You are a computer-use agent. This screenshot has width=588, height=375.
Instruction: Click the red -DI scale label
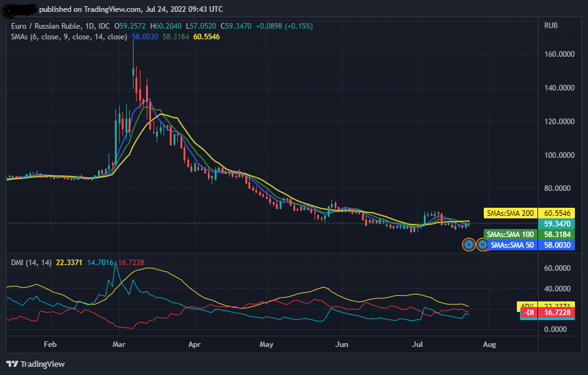point(528,313)
